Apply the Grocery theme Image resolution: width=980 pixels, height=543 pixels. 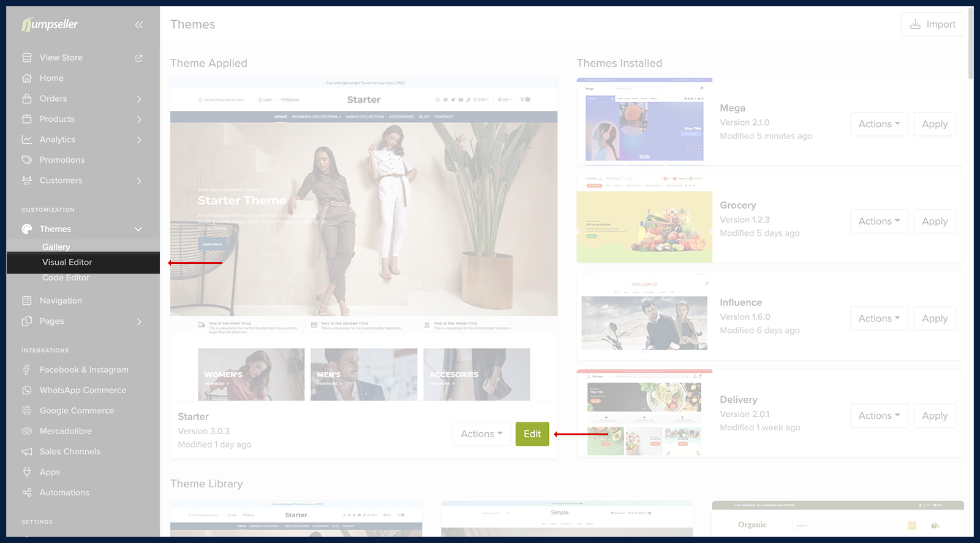[x=935, y=222]
